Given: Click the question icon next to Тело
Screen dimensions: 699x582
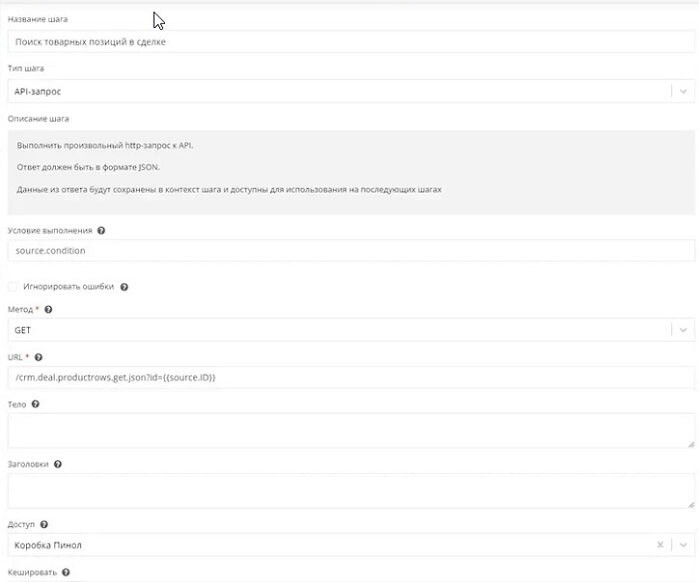Looking at the screenshot, I should pos(36,404).
